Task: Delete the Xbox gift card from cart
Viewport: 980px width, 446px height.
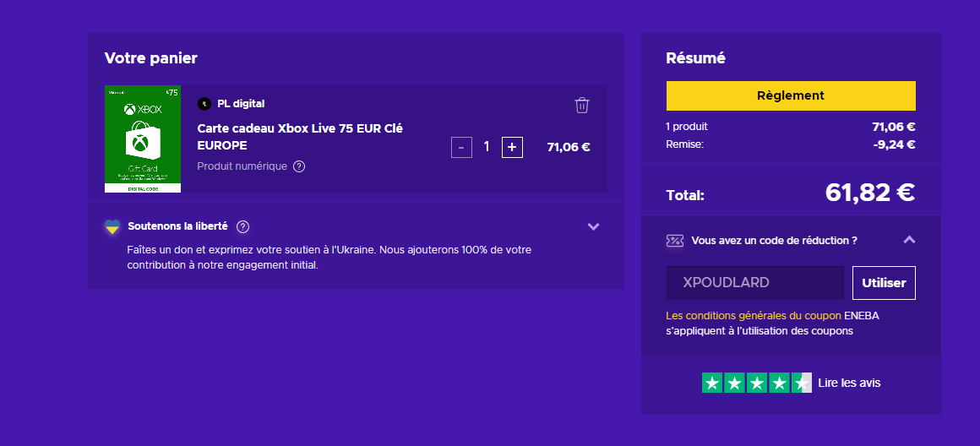Action: tap(581, 105)
